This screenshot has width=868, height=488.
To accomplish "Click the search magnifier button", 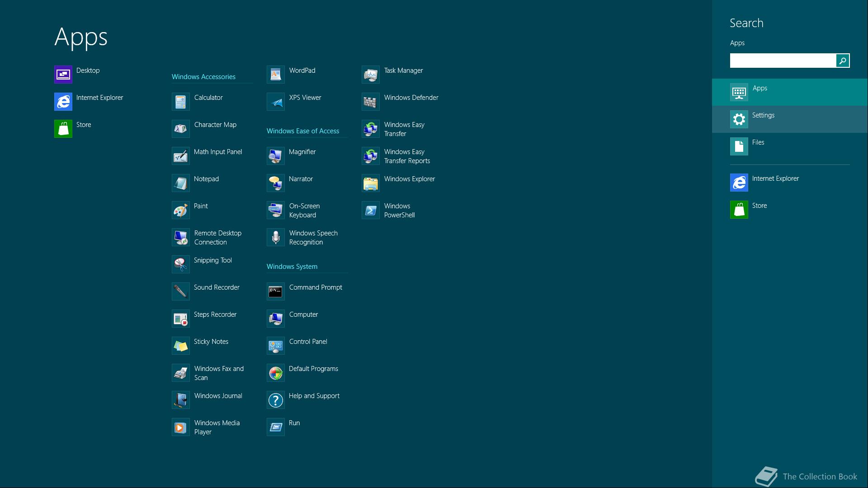I will 843,61.
